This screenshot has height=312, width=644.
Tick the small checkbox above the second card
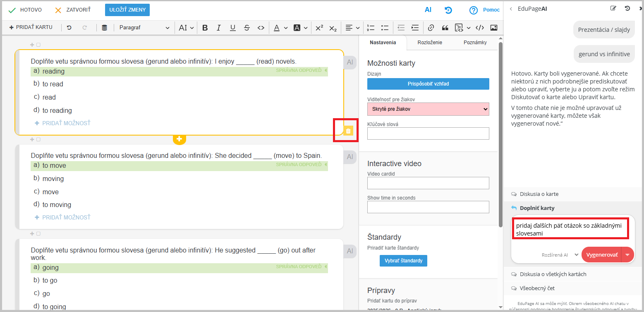(38, 140)
